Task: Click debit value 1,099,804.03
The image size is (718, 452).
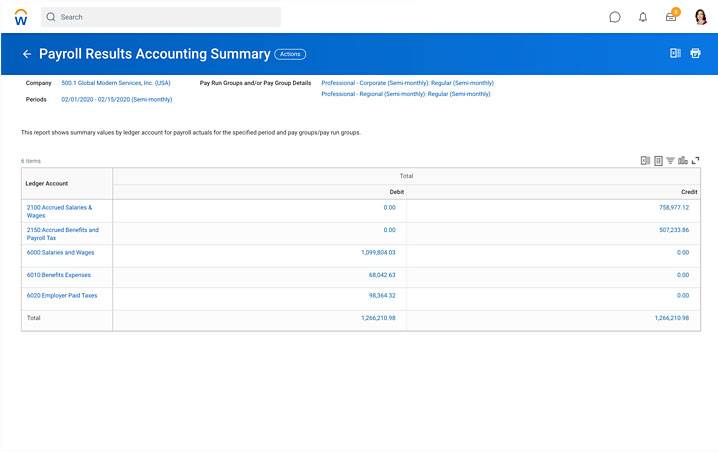Action: click(x=378, y=252)
